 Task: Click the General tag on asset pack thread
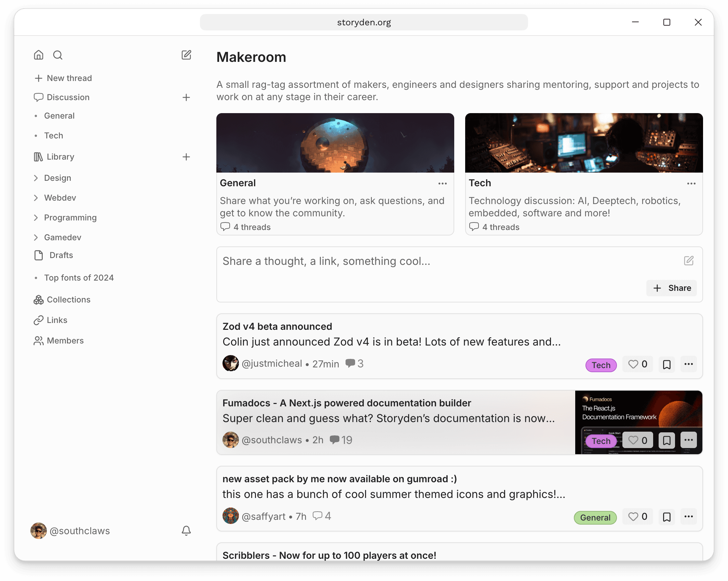(x=595, y=517)
